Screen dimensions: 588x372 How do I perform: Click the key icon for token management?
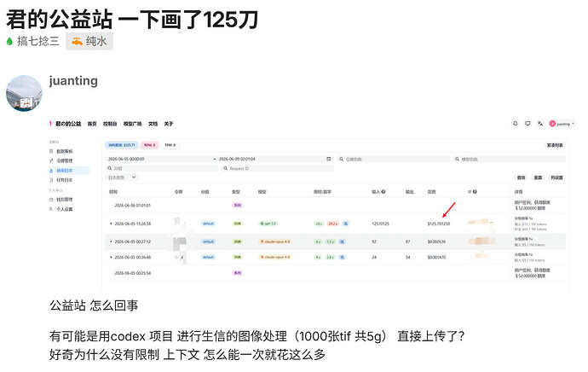point(51,160)
